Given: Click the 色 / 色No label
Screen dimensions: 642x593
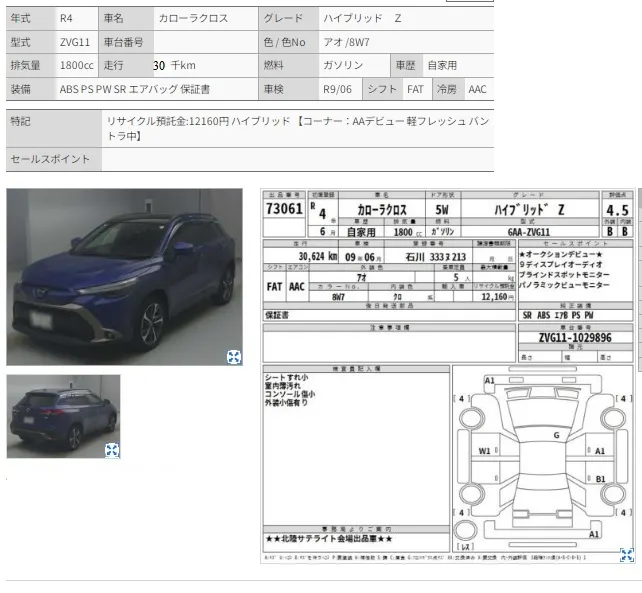Looking at the screenshot, I should tap(285, 42).
